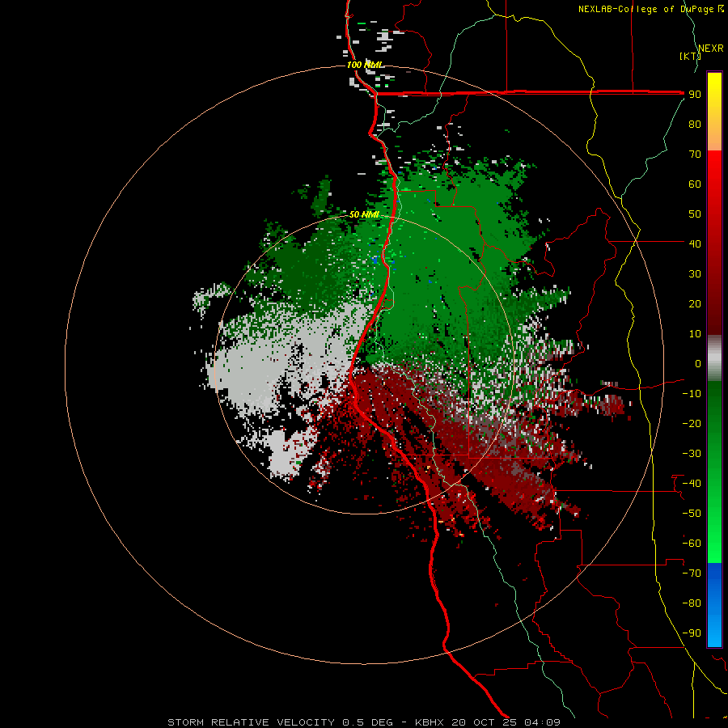Click the NEXR label above the scale

pyautogui.click(x=711, y=49)
